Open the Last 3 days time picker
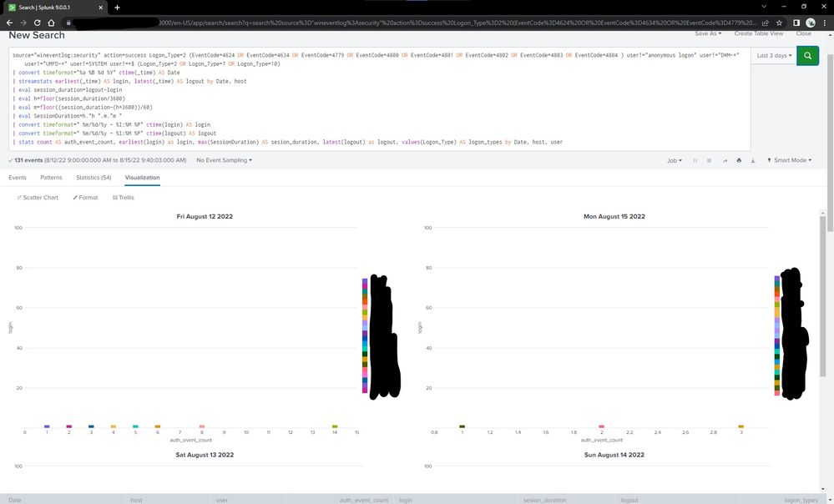Screen dimensions: 834x504 [x=774, y=56]
